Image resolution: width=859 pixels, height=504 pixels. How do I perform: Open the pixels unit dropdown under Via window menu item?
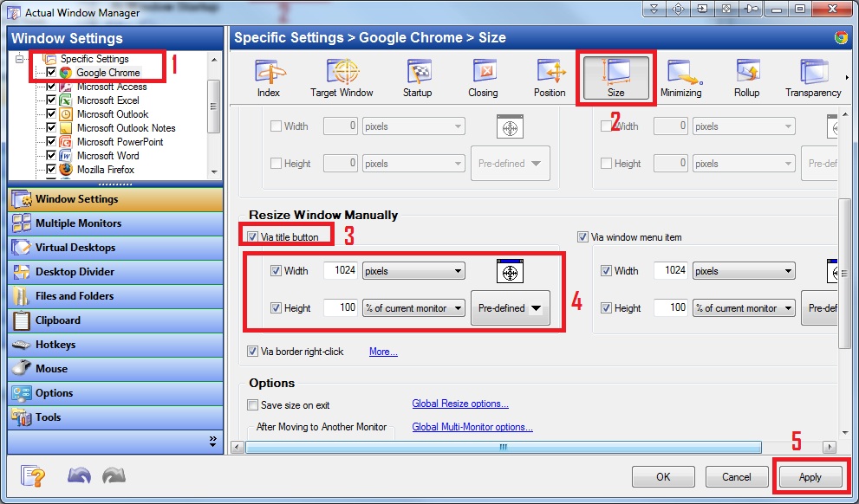[x=744, y=271]
